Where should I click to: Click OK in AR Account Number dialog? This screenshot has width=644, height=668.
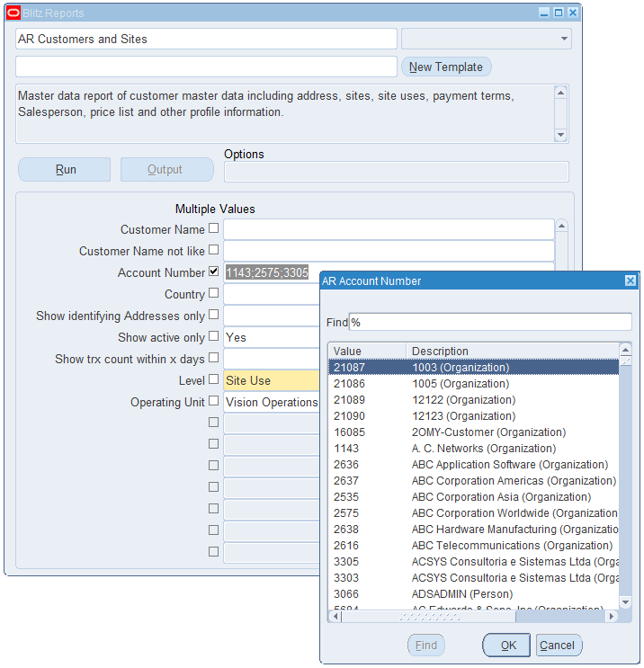(506, 645)
